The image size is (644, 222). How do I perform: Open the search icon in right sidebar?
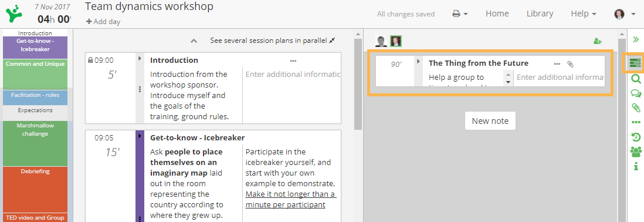(635, 79)
